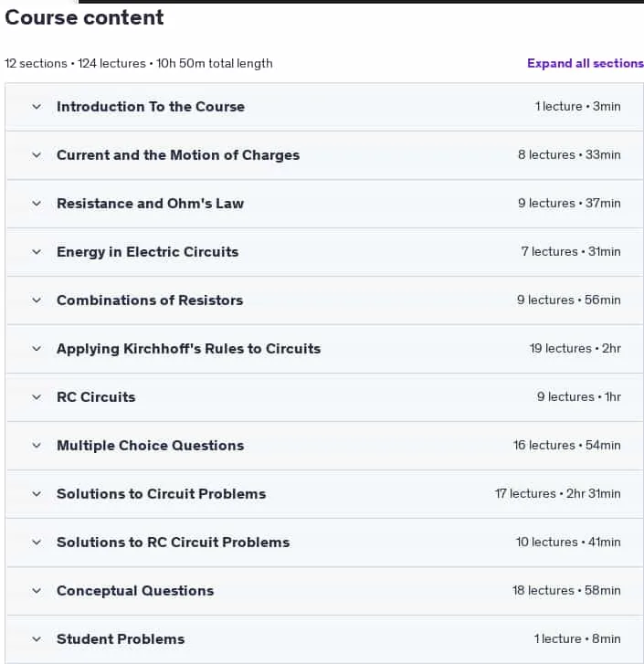The height and width of the screenshot is (664, 644).
Task: Expand chevron for Solutions to RC Circuit Problems
Action: pos(37,543)
